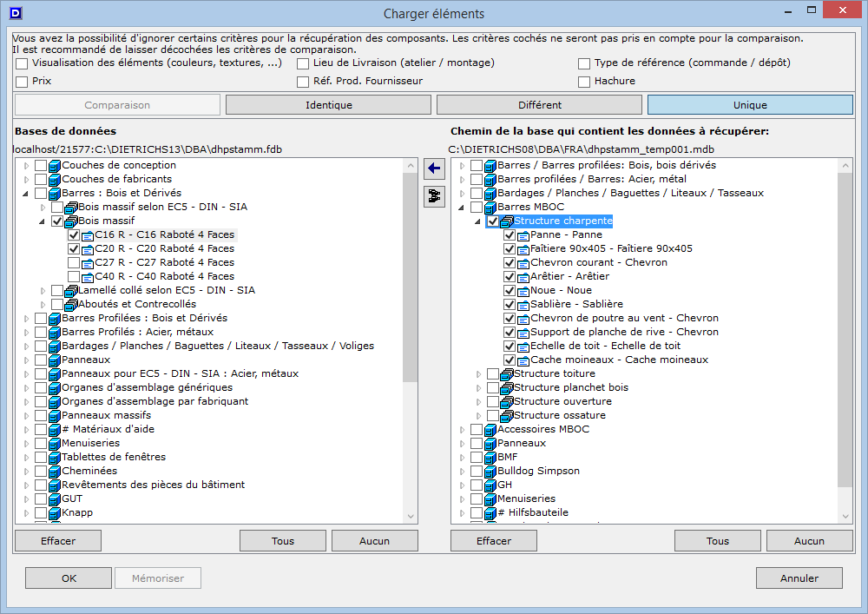
Task: Click the C27 R Raboté item icon
Action: 88,262
